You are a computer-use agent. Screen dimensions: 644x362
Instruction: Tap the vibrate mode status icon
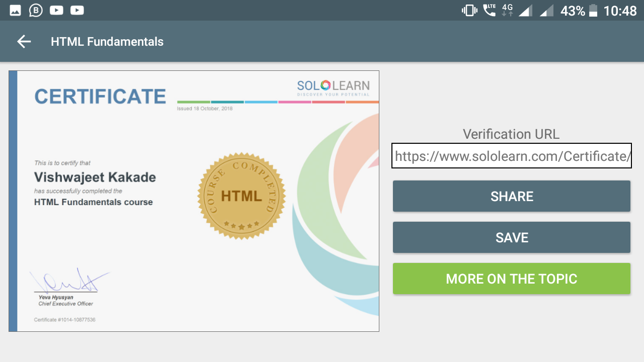click(469, 10)
